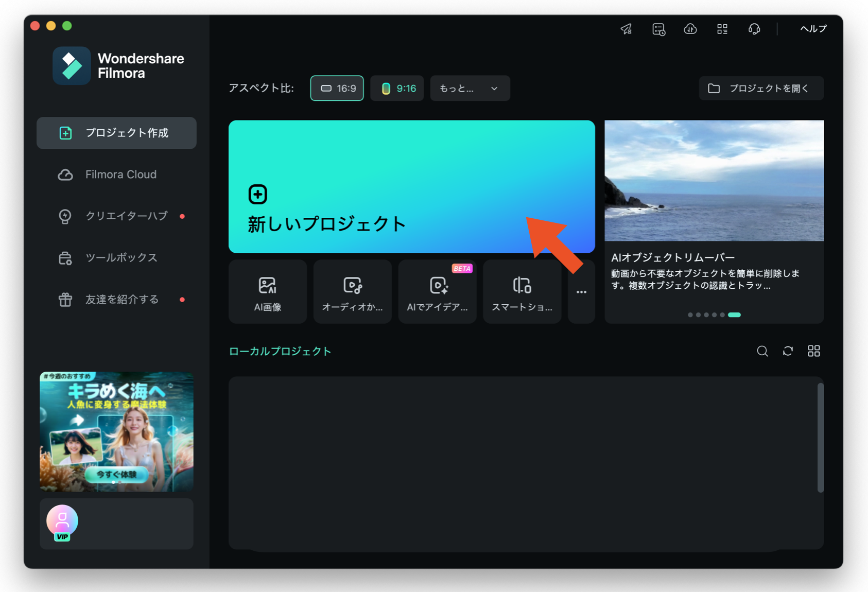868x592 pixels.
Task: Open the スマートショ... tool
Action: [522, 292]
